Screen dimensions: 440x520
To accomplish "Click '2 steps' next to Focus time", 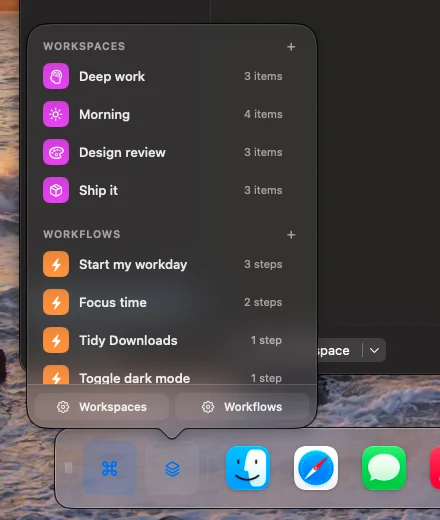I will (x=263, y=302).
